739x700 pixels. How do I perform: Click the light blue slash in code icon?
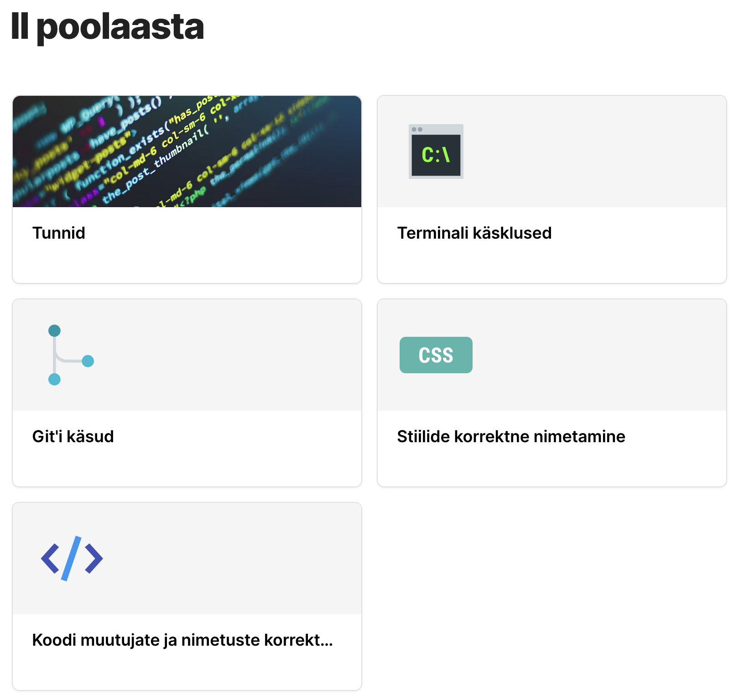click(72, 558)
